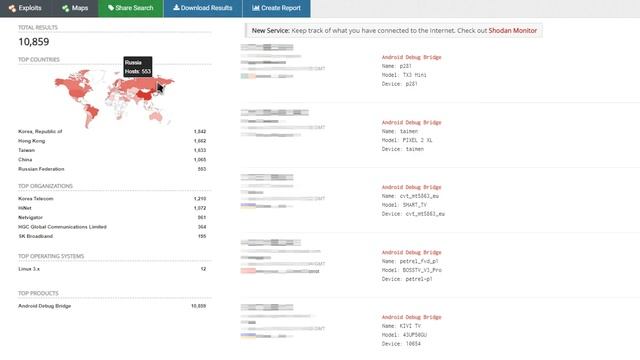Click the blurred IP of the PIXEL 2 XL result

point(275,112)
